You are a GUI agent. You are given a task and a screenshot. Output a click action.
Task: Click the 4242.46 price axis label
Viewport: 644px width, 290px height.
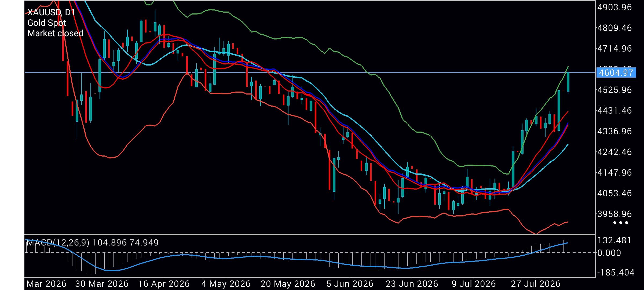point(614,152)
